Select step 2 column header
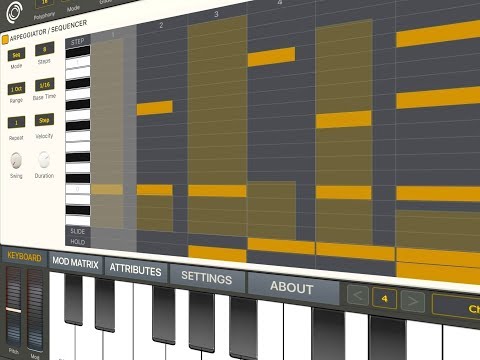Screen dimensions: 480x360 click(162, 25)
